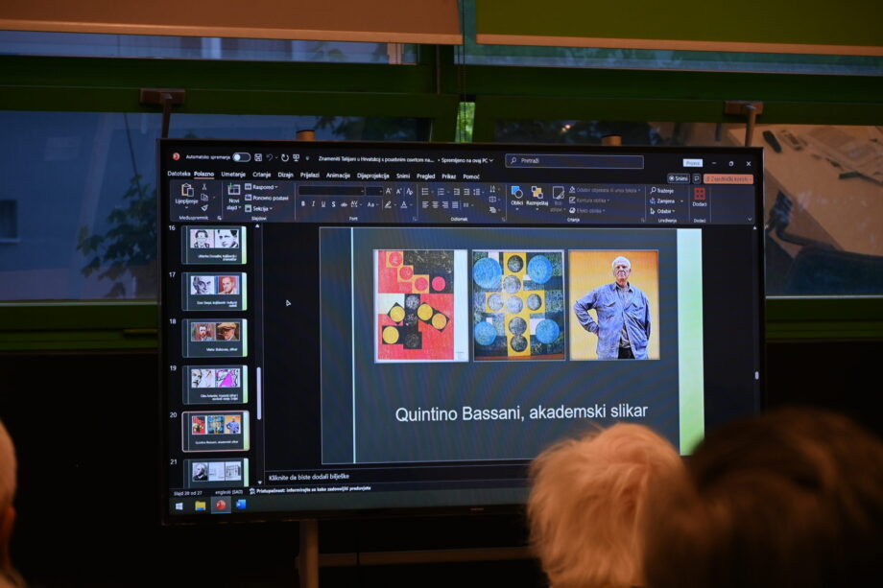This screenshot has height=588, width=883.
Task: Open the Dijaprojekcija tab
Action: (x=372, y=176)
